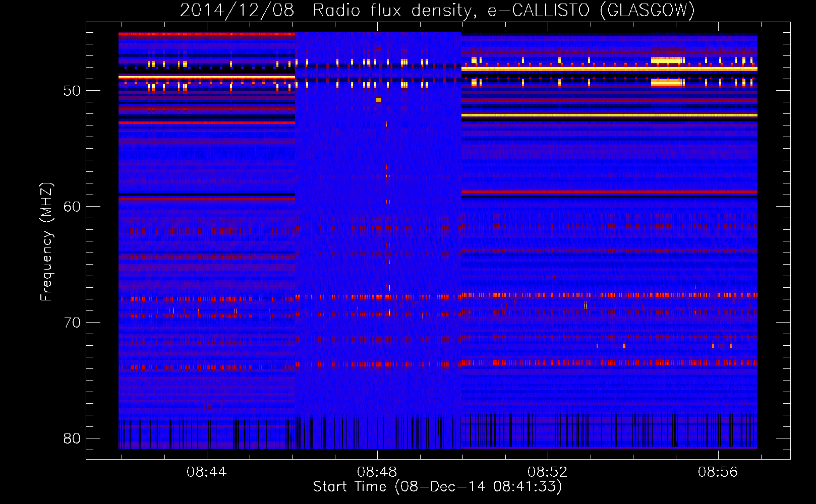Click the 'Frequency (MHz)' y-axis label

[x=46, y=242]
